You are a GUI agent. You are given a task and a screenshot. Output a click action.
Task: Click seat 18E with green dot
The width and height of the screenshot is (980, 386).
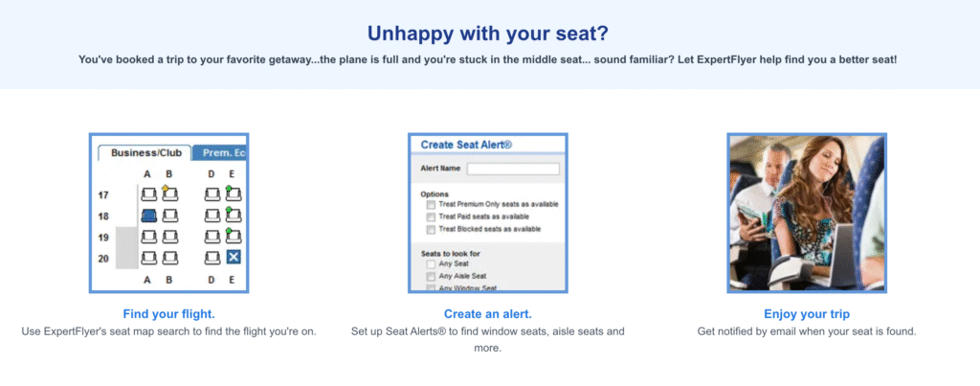click(x=234, y=216)
